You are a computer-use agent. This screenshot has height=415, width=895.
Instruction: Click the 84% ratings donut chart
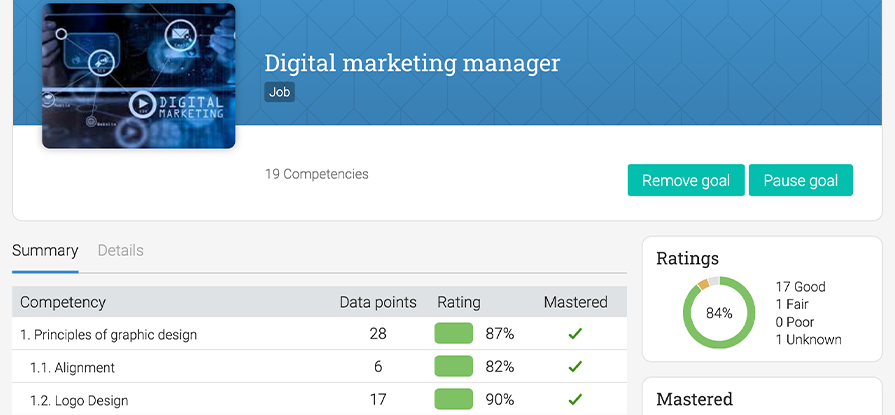718,313
